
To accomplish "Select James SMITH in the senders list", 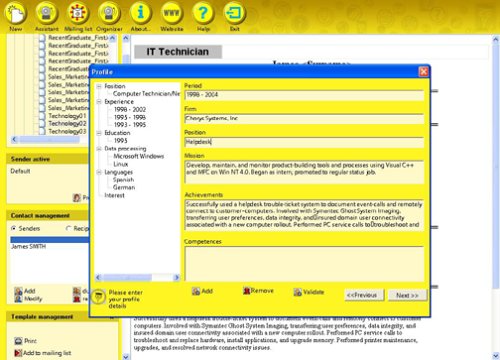I will 29,247.
